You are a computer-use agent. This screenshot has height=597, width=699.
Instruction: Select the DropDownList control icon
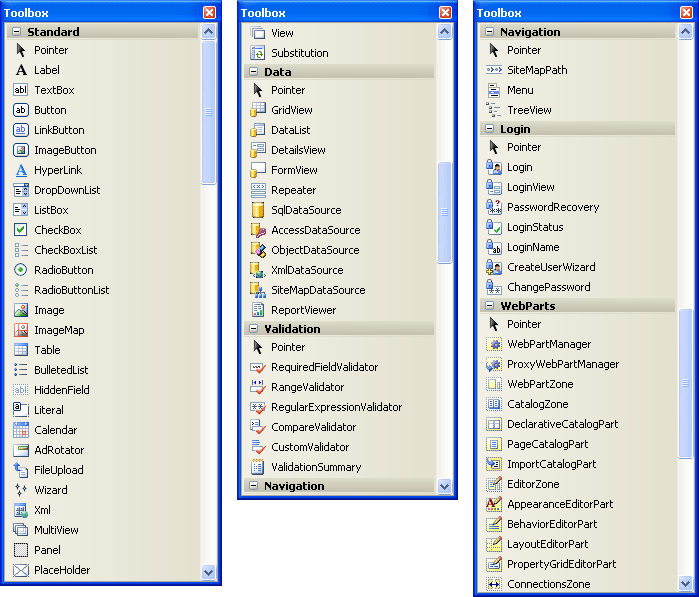click(21, 190)
